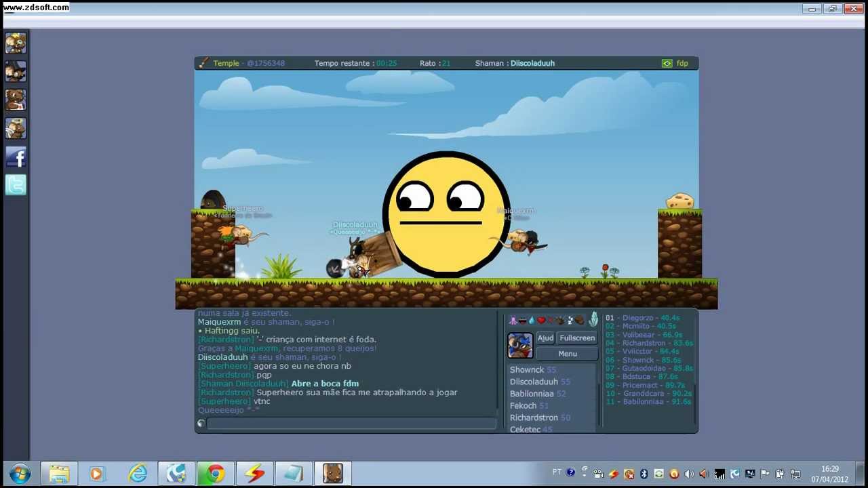Image resolution: width=868 pixels, height=488 pixels.
Task: Click the cheese on the right pillar
Action: click(x=679, y=201)
